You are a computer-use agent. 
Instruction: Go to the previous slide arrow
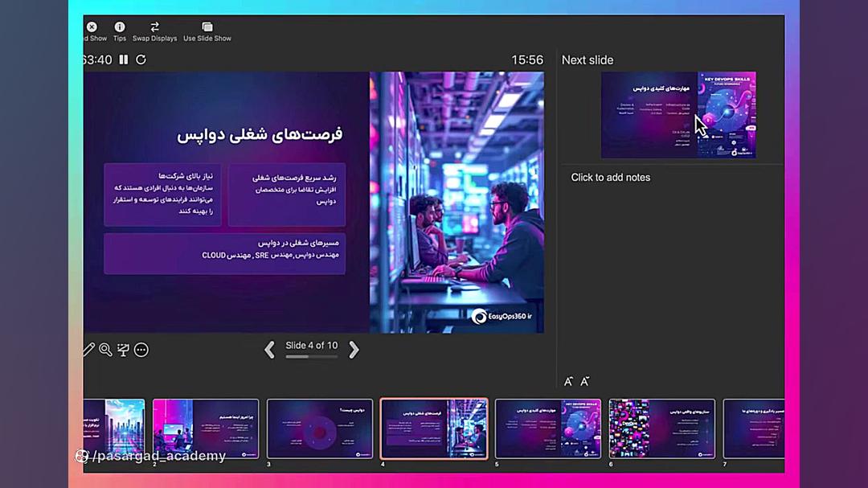(x=269, y=350)
